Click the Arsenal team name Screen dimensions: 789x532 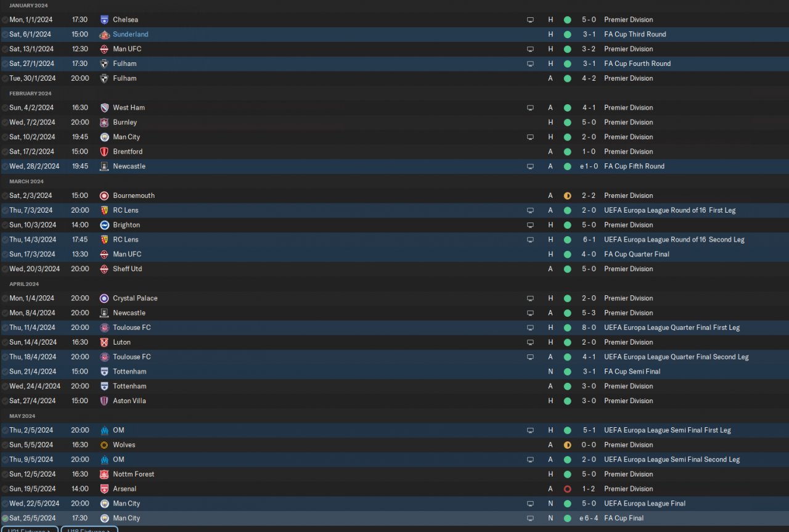pos(125,489)
